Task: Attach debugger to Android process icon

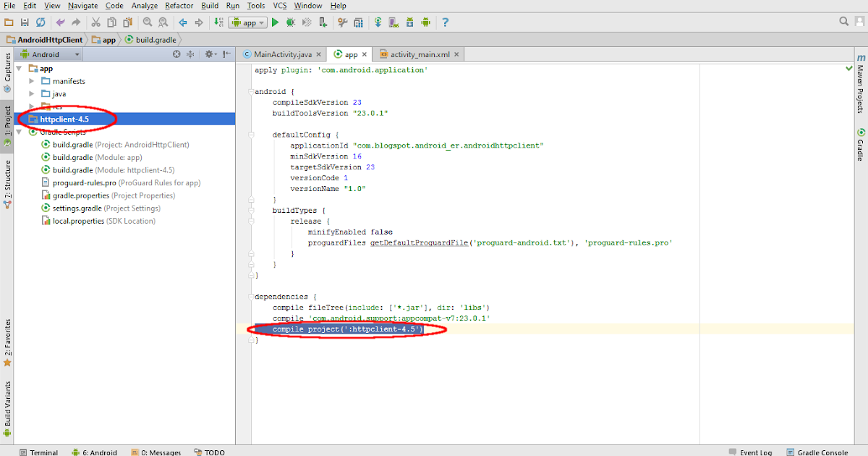Action: [x=322, y=22]
